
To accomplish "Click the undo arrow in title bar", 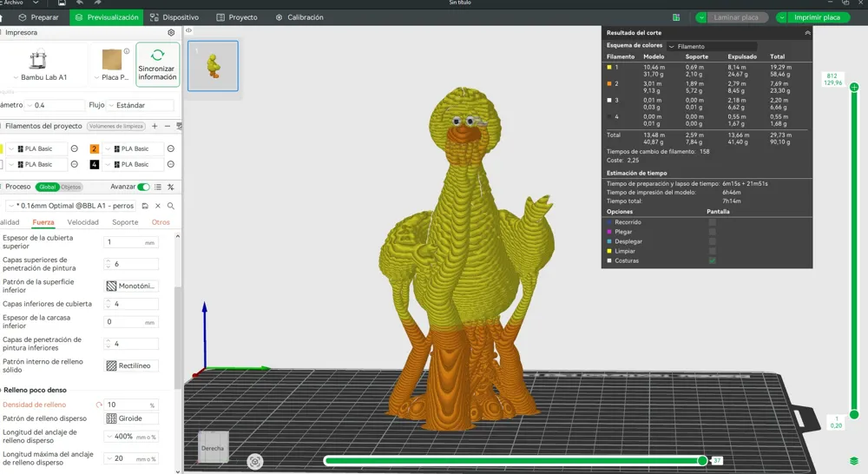I will click(x=80, y=3).
